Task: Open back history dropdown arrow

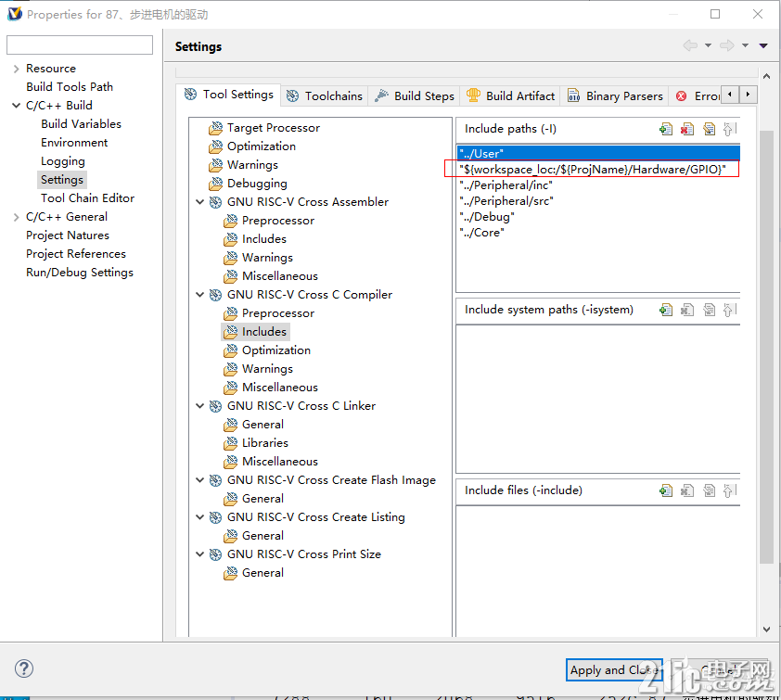Action: tap(708, 45)
